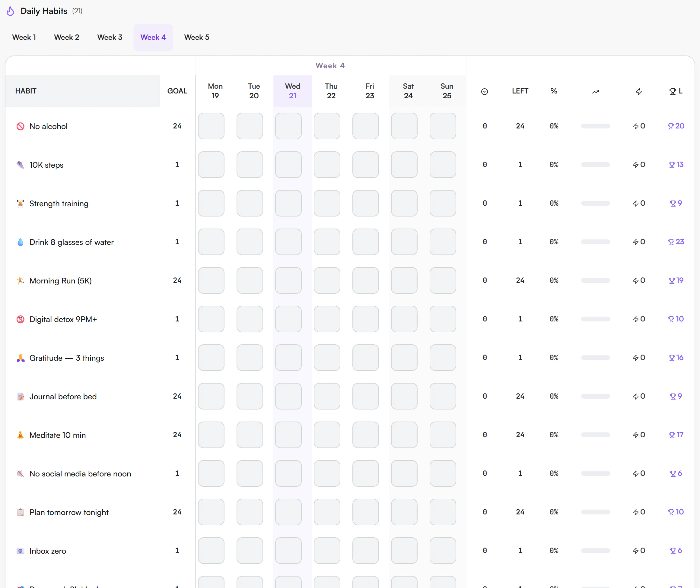The image size is (700, 588).
Task: Click the LEFT column header
Action: [x=520, y=91]
